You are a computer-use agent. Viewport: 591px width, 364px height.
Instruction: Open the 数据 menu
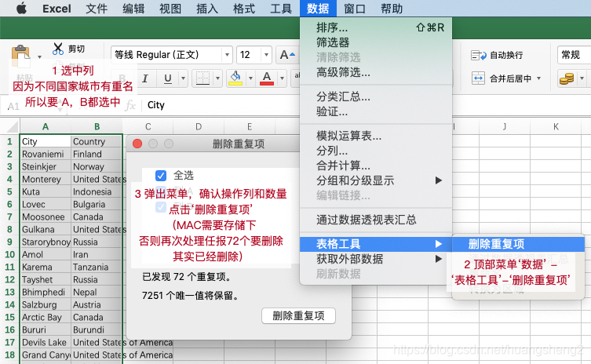318,9
